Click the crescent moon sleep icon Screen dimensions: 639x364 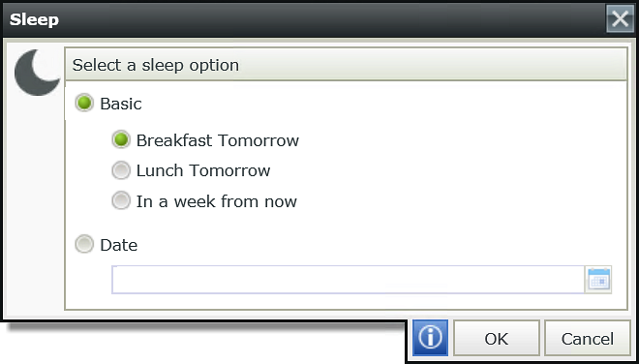coord(37,73)
